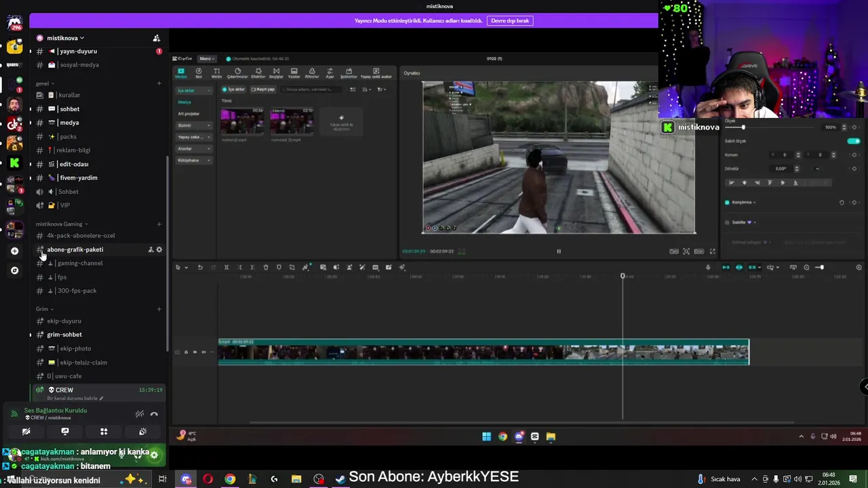Open the Ayar adjustment panel in CapCut
This screenshot has width=868, height=488.
[330, 73]
